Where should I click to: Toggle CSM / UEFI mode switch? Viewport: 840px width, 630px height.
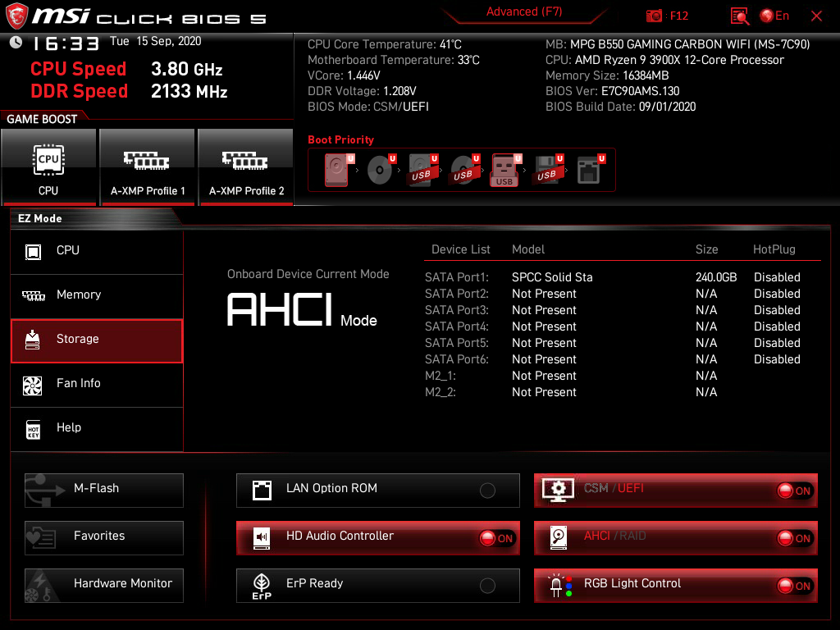point(795,491)
